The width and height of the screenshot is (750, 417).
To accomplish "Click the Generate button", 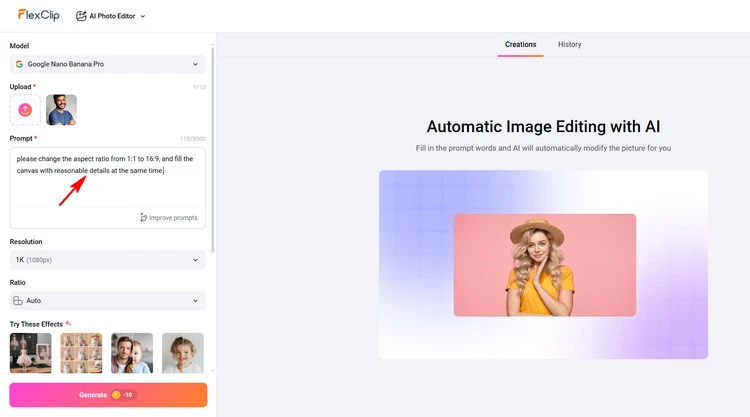I will [x=108, y=395].
